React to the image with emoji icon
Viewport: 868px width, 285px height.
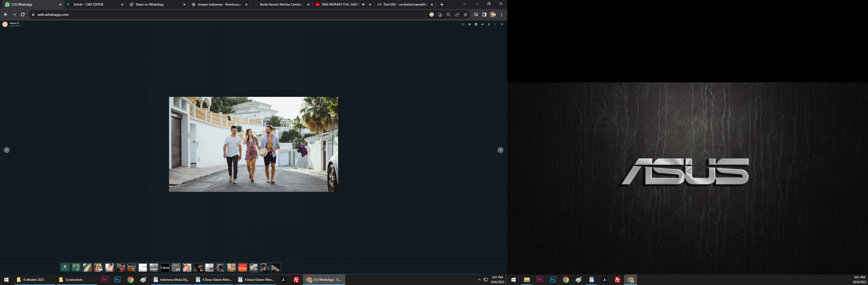(476, 24)
